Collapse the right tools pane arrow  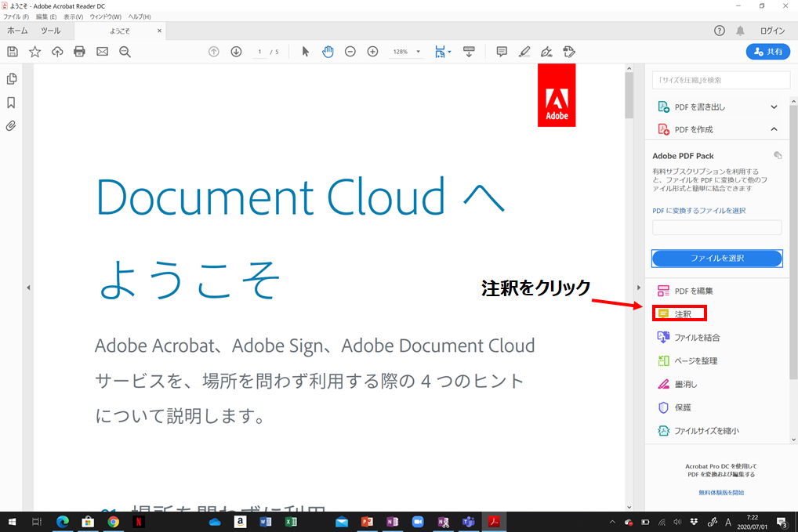639,288
